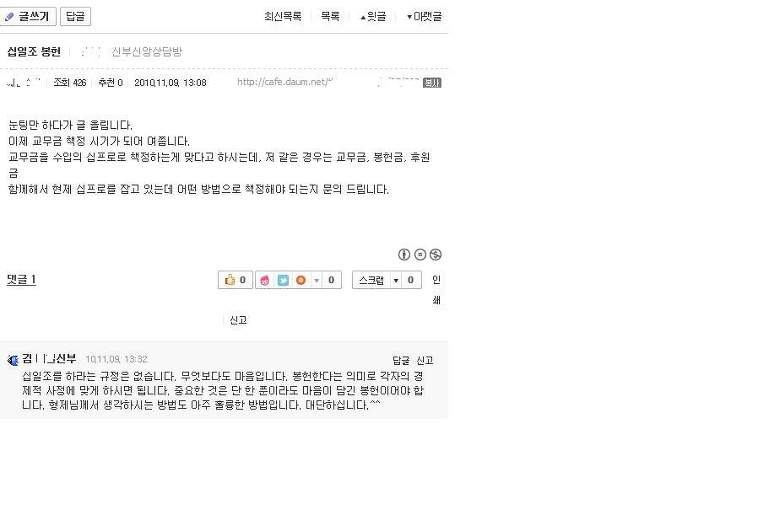Viewport: 769px width, 531px height.
Task: Share post via the orange circle icon
Action: (x=301, y=280)
